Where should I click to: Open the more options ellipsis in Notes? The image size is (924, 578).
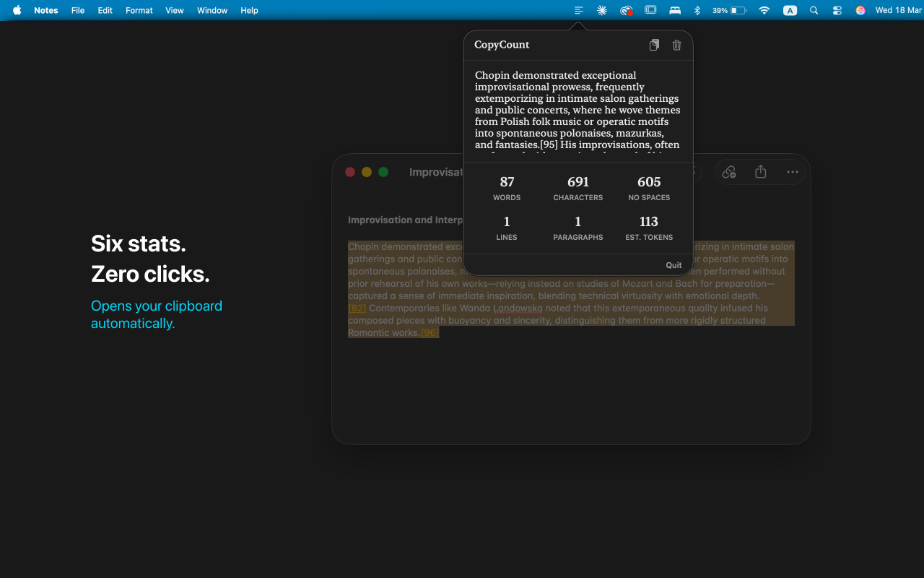(793, 172)
